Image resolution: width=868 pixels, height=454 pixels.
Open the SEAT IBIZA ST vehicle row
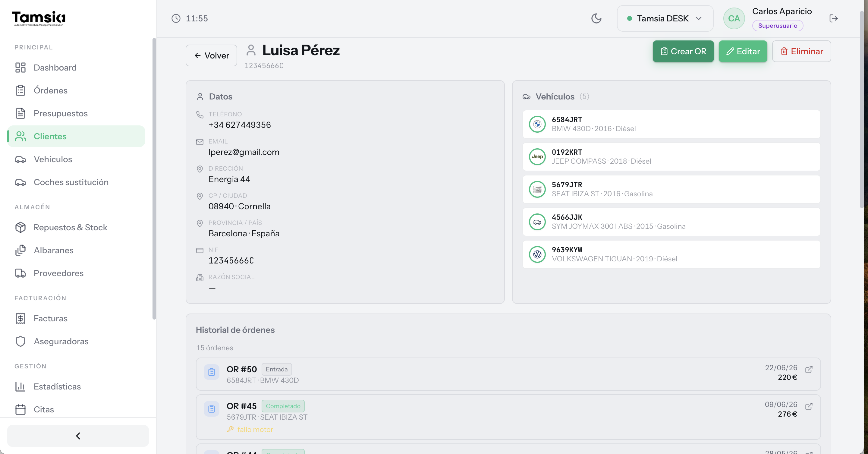click(671, 189)
